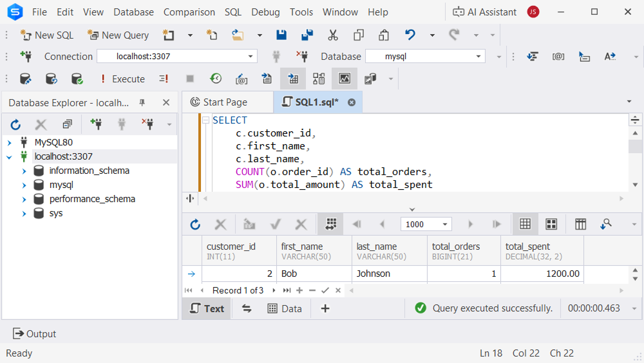
Task: Click the Save All icon
Action: 307,35
